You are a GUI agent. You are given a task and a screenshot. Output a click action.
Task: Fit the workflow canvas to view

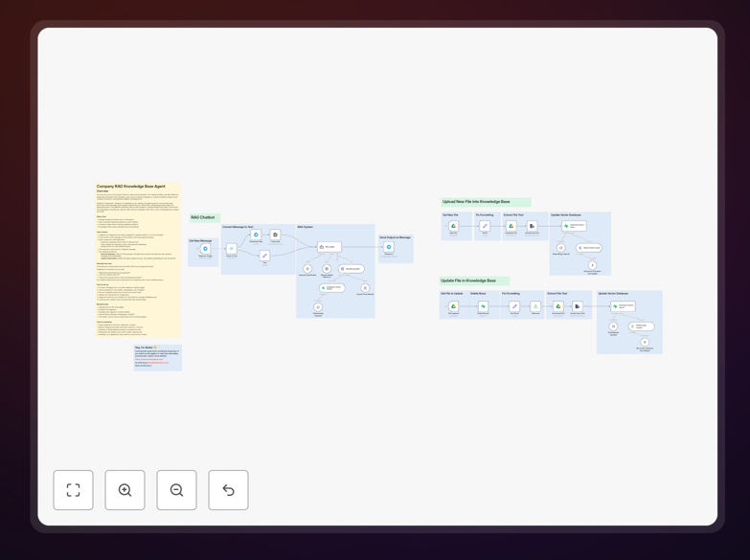pyautogui.click(x=73, y=490)
